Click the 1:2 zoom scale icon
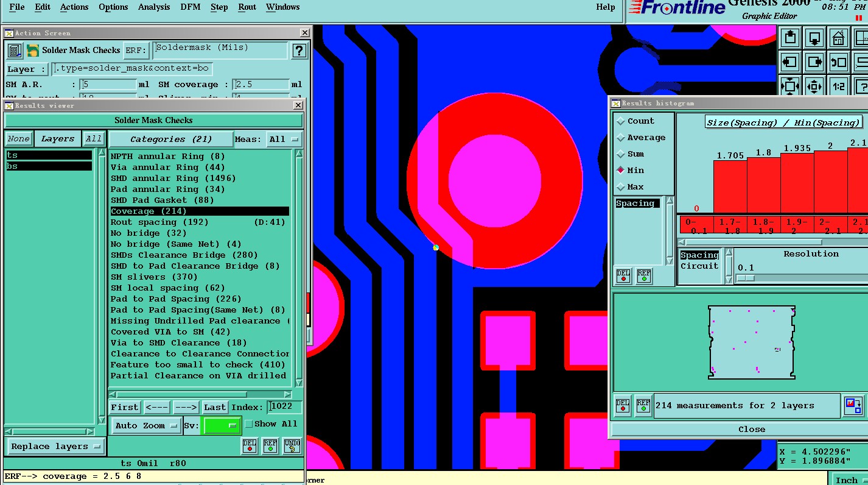 click(839, 86)
